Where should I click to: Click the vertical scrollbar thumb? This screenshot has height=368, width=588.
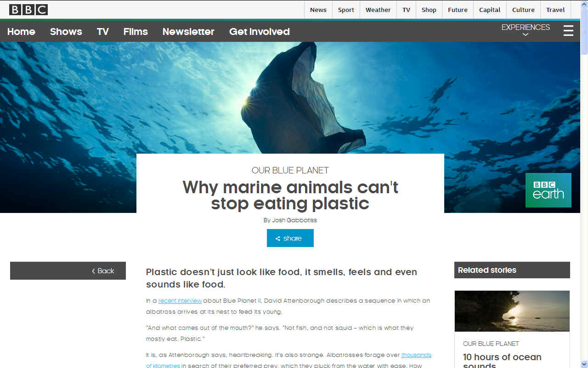tap(584, 30)
